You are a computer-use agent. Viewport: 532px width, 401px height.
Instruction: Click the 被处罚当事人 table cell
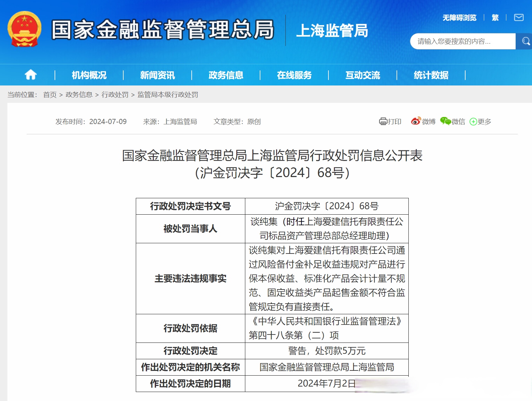pyautogui.click(x=190, y=229)
